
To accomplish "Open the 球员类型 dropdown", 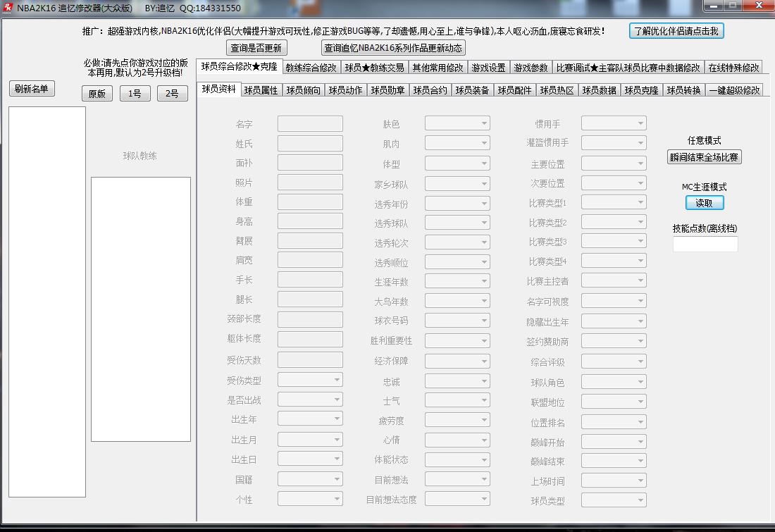I will coord(614,501).
